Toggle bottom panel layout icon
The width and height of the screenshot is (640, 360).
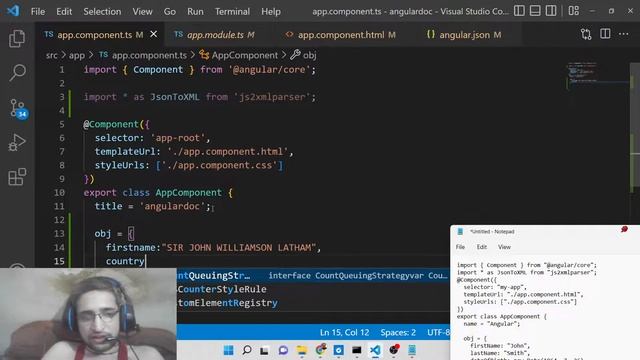point(535,11)
